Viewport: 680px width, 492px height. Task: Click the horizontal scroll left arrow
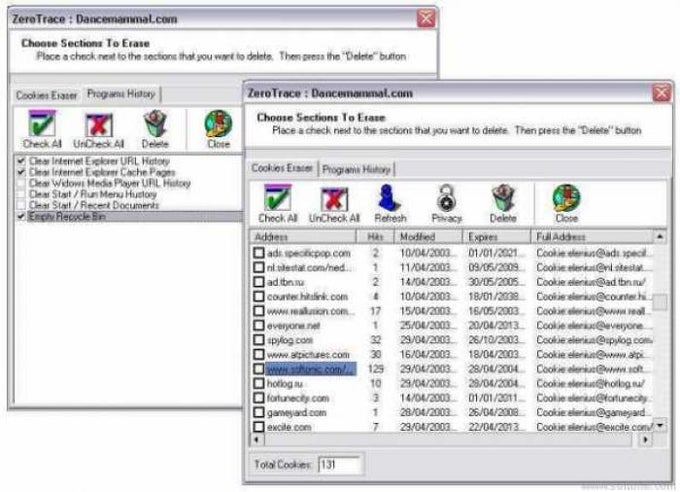coord(256,440)
